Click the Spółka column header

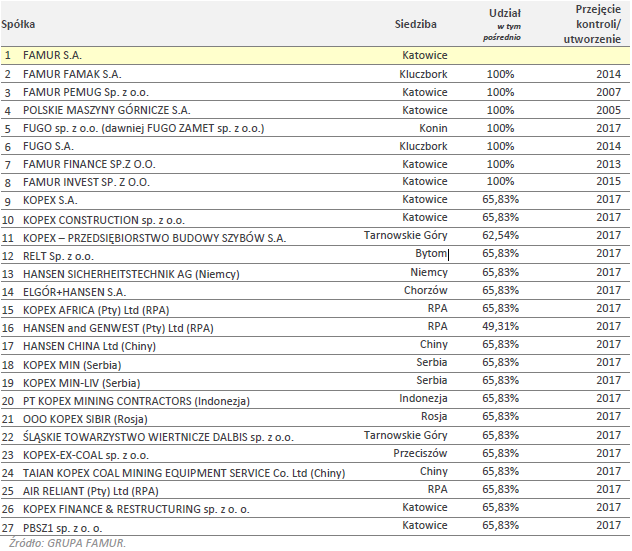click(18, 24)
